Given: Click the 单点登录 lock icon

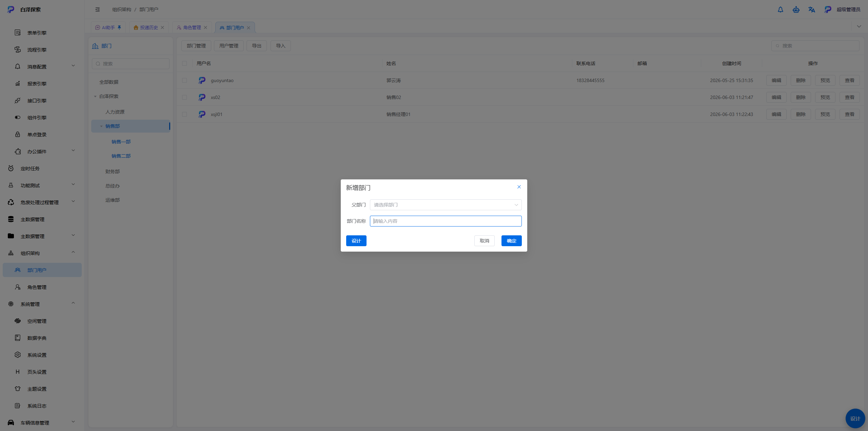Looking at the screenshot, I should click(x=18, y=134).
